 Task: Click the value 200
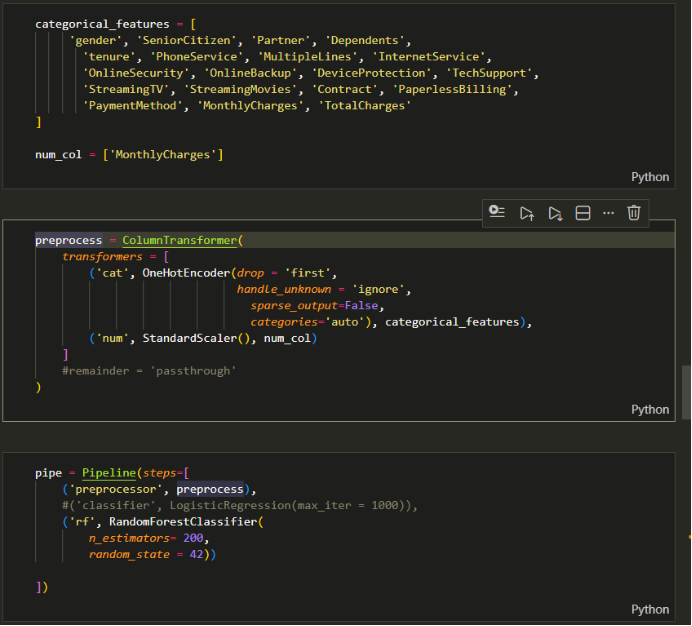[193, 539]
